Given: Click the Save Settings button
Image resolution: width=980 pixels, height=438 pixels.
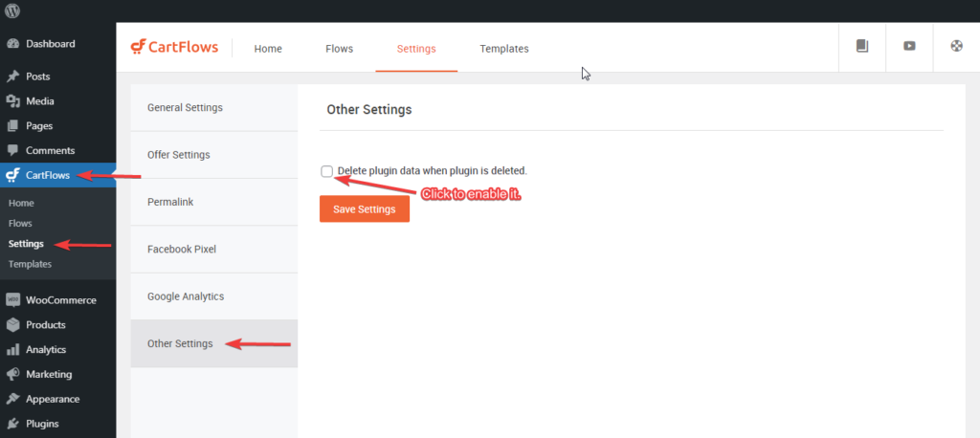Looking at the screenshot, I should (365, 209).
